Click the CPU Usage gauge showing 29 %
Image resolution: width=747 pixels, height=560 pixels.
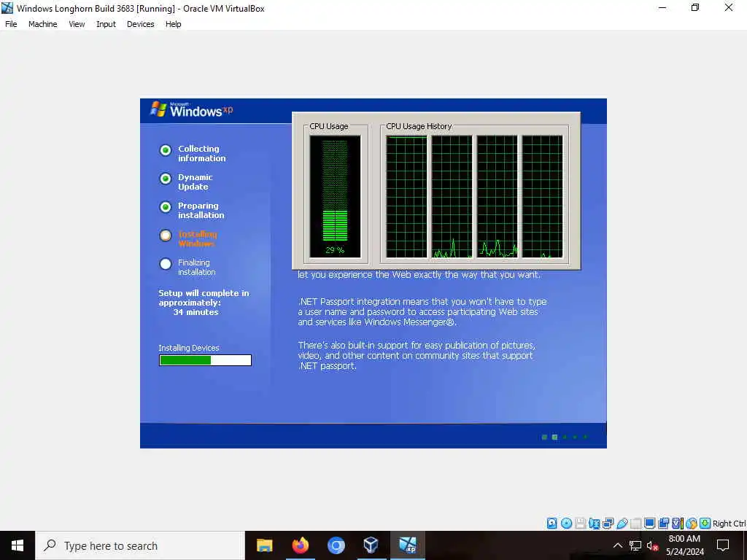[x=335, y=196]
